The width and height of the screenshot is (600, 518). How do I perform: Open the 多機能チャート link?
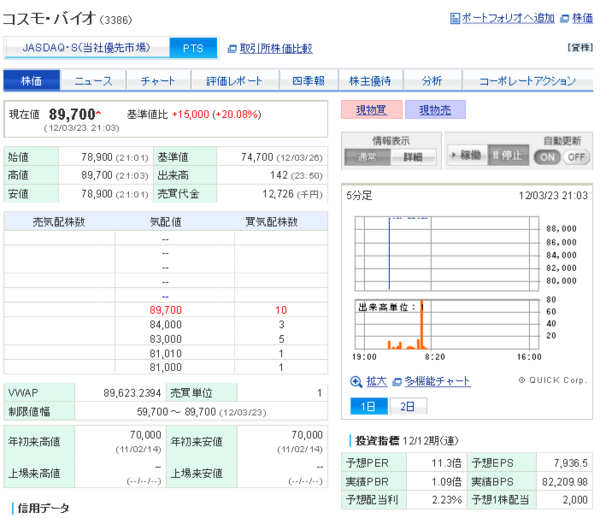437,381
